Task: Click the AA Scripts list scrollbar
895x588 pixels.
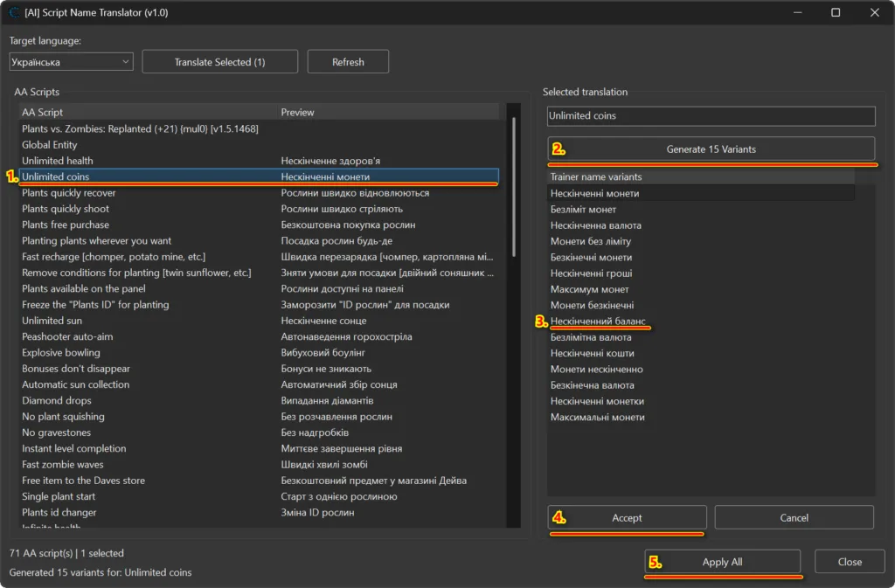Action: (x=514, y=188)
